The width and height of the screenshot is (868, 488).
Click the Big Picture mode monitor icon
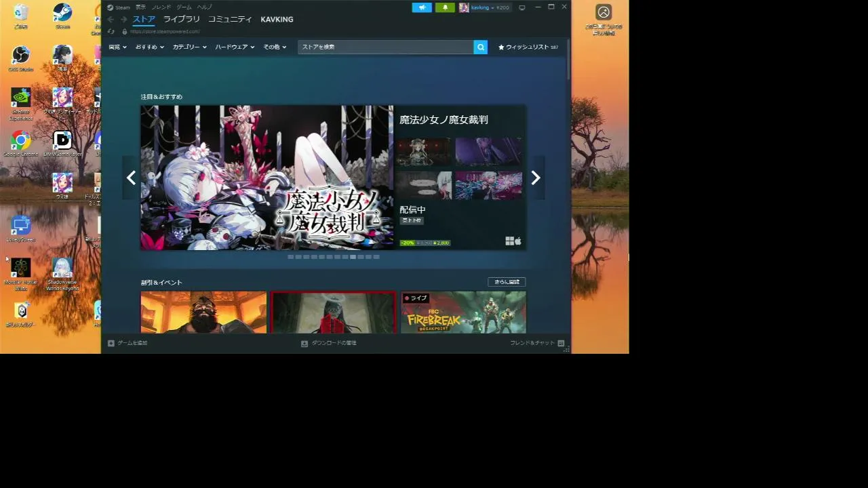click(521, 7)
